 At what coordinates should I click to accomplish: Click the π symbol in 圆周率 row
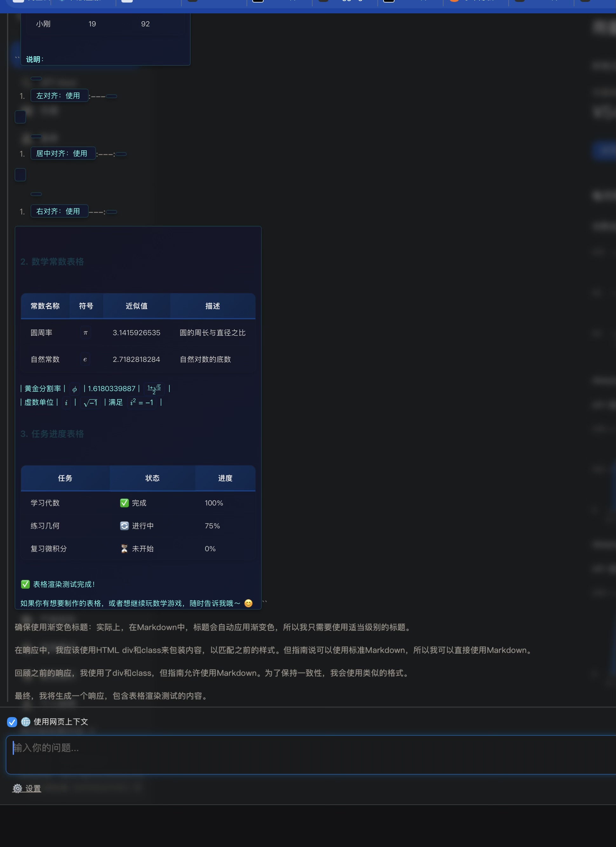pyautogui.click(x=85, y=333)
